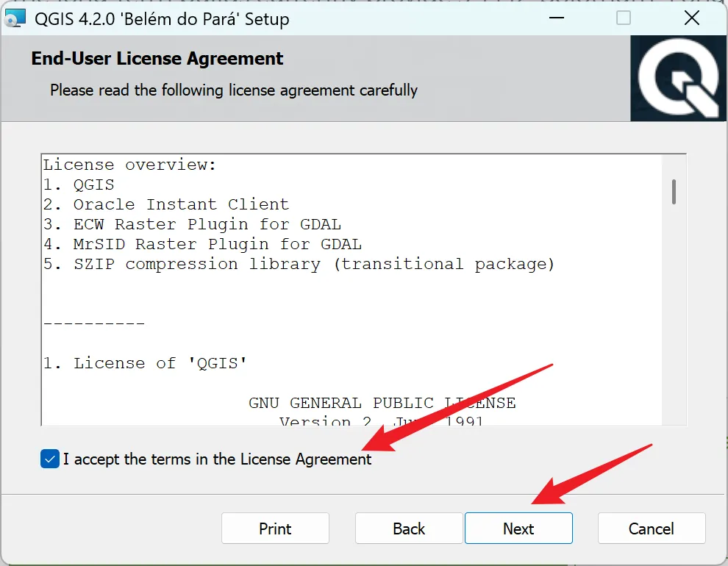The image size is (728, 566).
Task: Uncheck the accept License Agreement checkbox
Action: [x=50, y=459]
